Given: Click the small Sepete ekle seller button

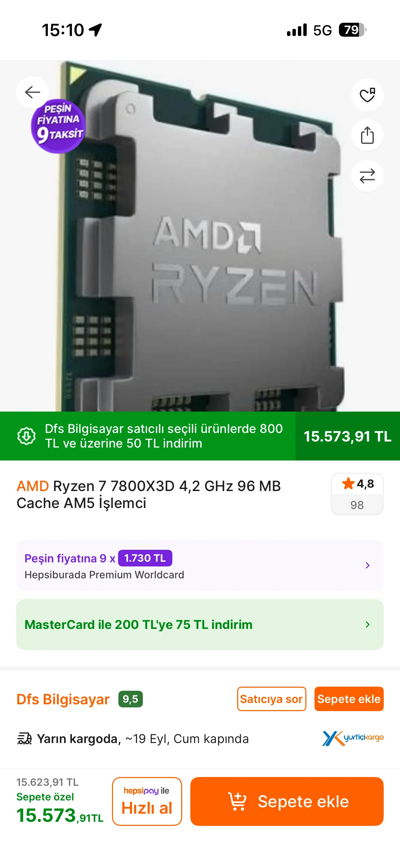Looking at the screenshot, I should 349,699.
